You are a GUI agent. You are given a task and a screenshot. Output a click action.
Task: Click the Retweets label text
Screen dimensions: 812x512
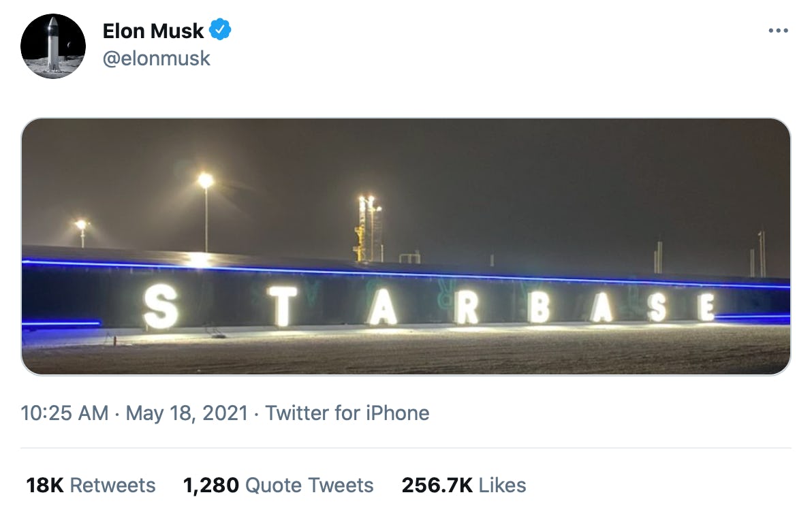click(114, 485)
